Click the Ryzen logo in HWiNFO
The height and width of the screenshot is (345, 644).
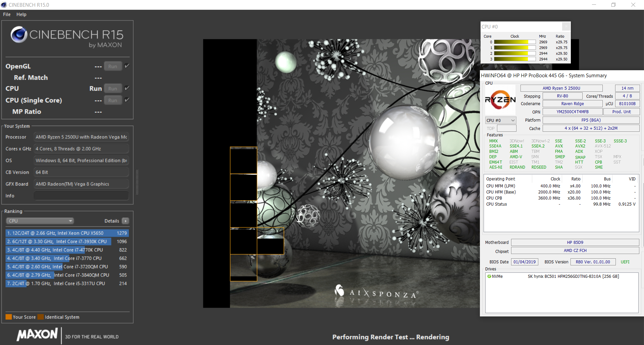(500, 100)
